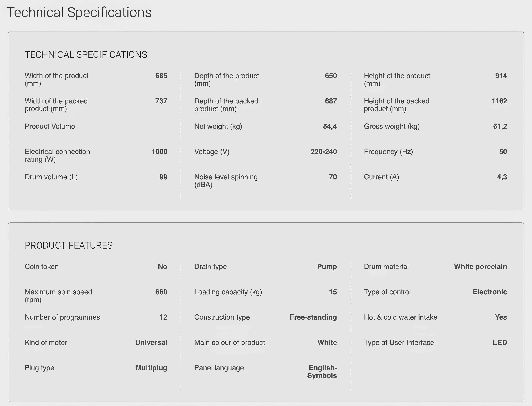532x406 pixels.
Task: Click the Current (A) value 4,3
Action: (502, 177)
